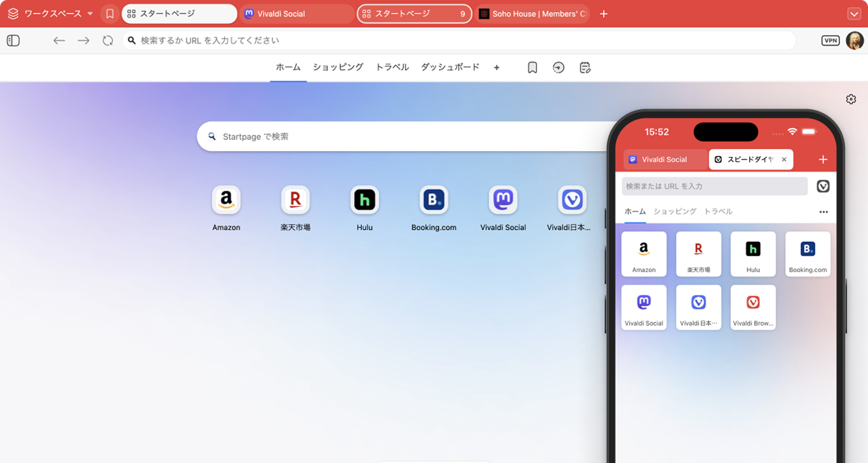Switch to the ショッピング speed dial tab

338,67
